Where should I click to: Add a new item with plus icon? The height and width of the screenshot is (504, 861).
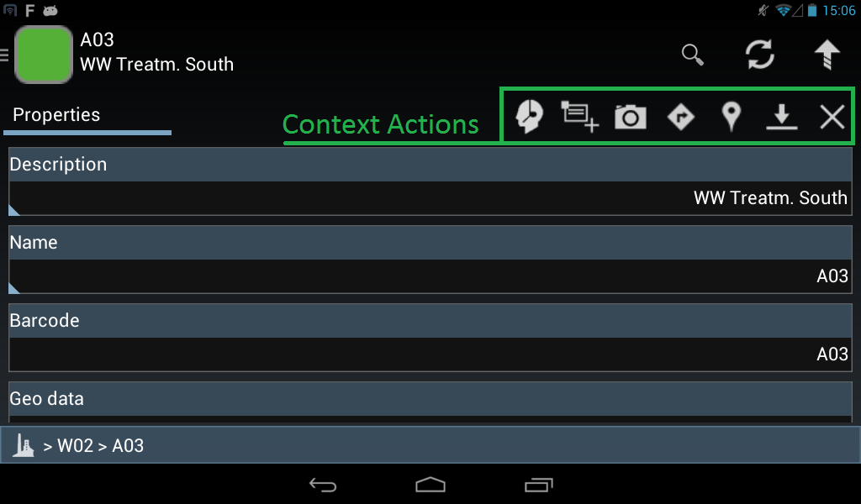tap(580, 116)
